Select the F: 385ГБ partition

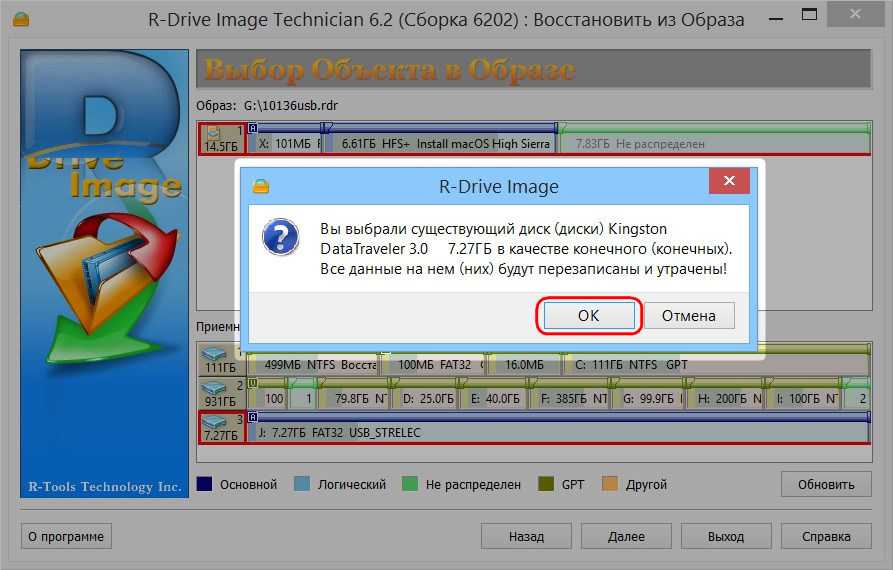pyautogui.click(x=570, y=398)
